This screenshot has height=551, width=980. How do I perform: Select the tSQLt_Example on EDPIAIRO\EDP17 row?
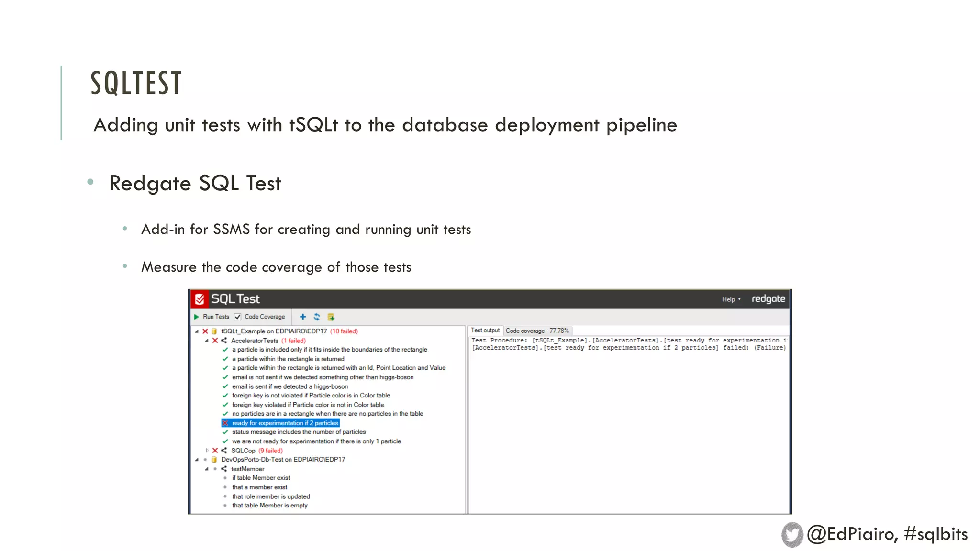coord(289,331)
